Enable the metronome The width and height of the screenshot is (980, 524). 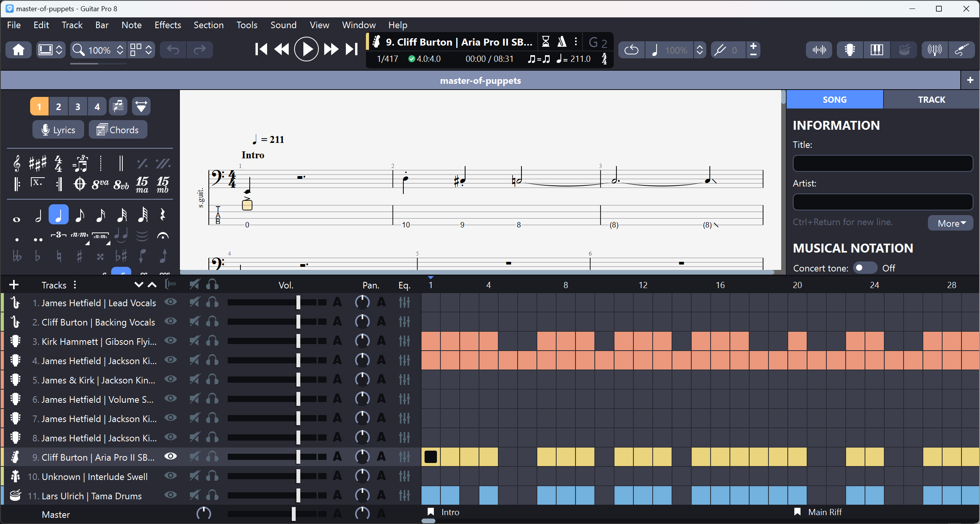[x=562, y=41]
